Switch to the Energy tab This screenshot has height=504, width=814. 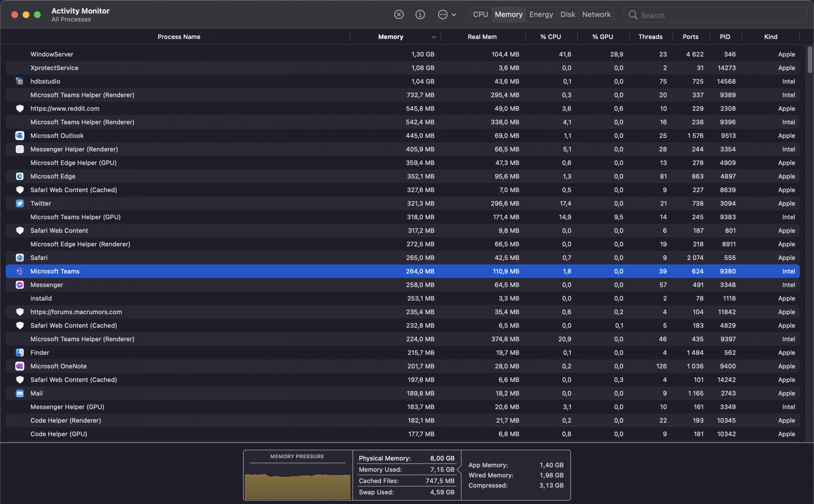click(541, 15)
